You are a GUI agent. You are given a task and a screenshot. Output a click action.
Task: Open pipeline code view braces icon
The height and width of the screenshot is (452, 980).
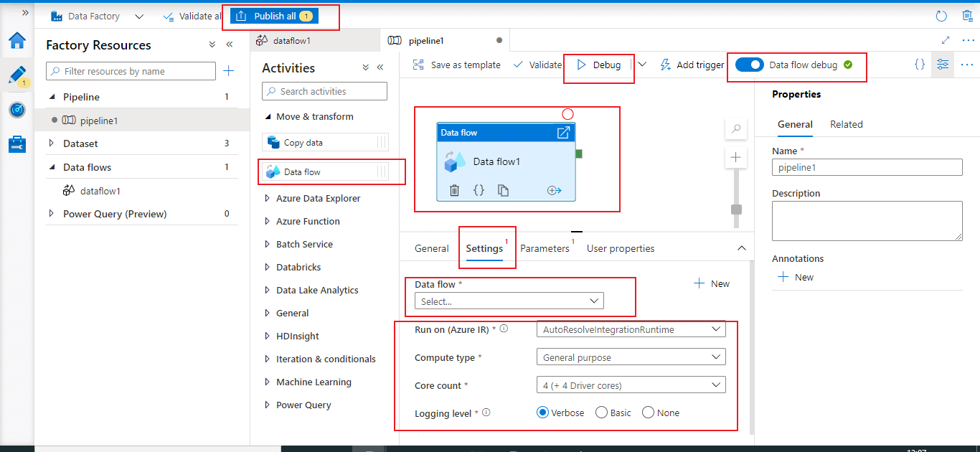tap(920, 64)
